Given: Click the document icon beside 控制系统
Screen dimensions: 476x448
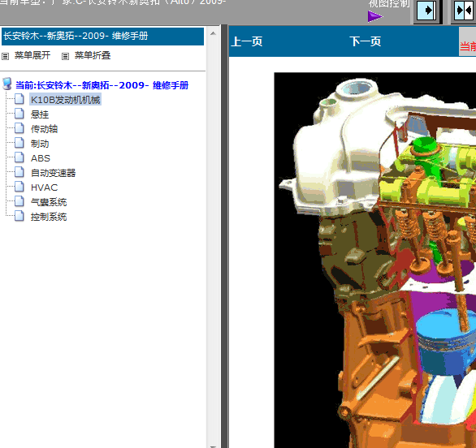Looking at the screenshot, I should point(19,216).
